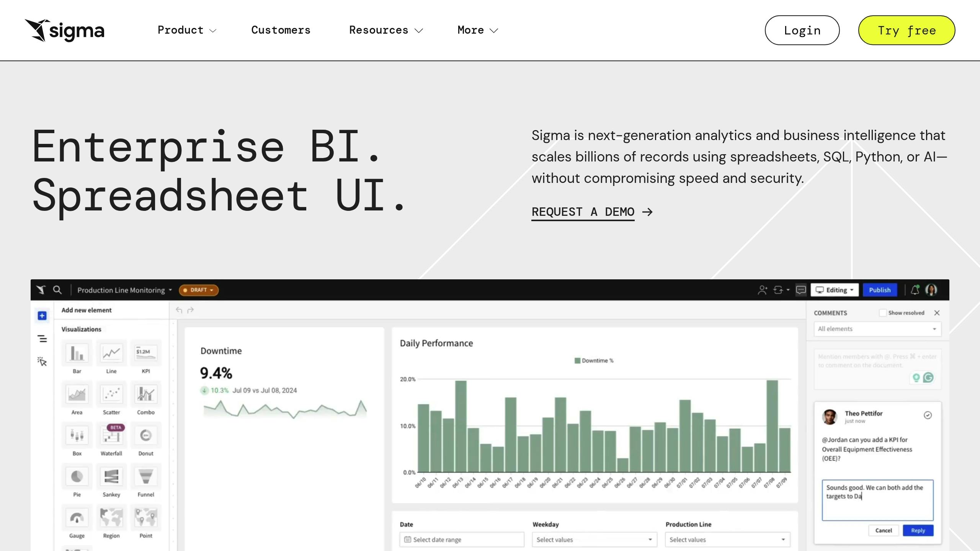Click the Select date range field
Viewport: 980px width, 551px height.
pos(462,540)
